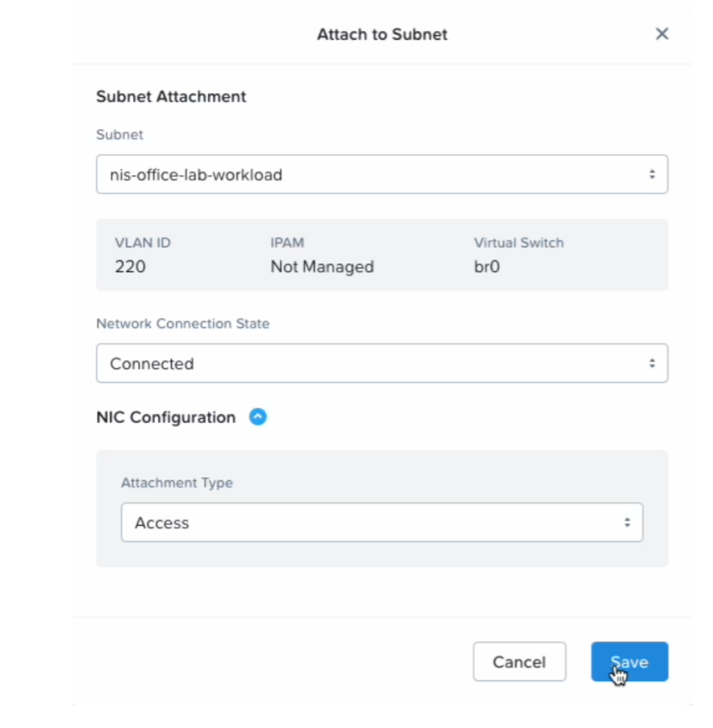Click the VLAN ID value 220

click(x=130, y=267)
